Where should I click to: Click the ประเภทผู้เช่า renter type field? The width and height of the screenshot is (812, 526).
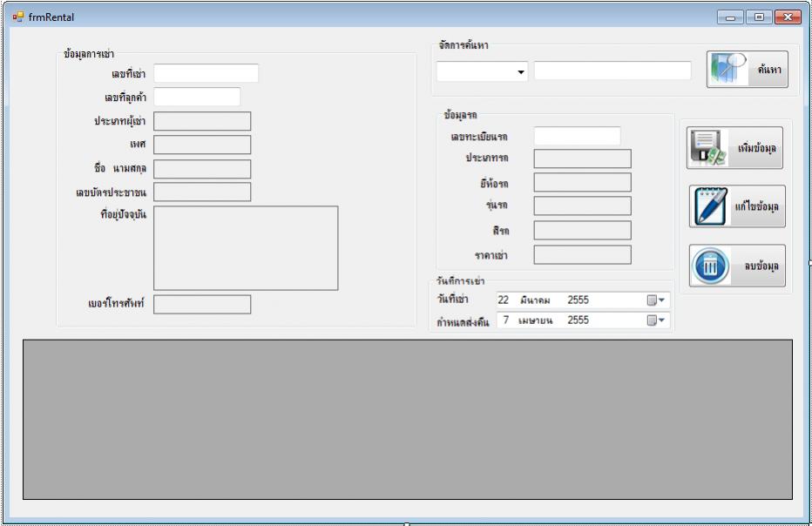[x=202, y=121]
